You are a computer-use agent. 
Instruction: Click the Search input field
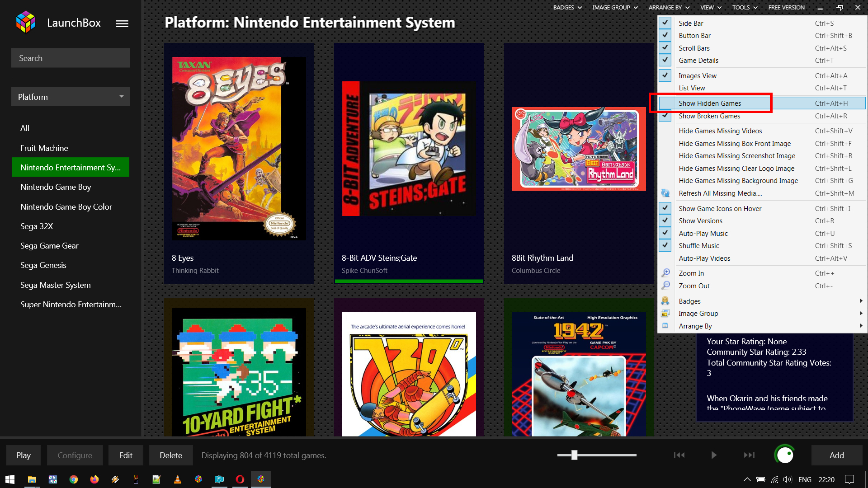pyautogui.click(x=71, y=58)
